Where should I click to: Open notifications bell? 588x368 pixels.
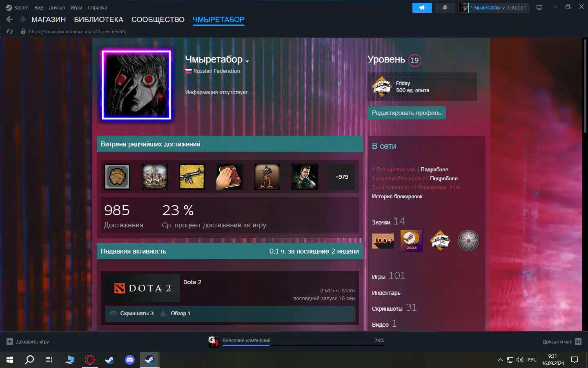[x=445, y=8]
